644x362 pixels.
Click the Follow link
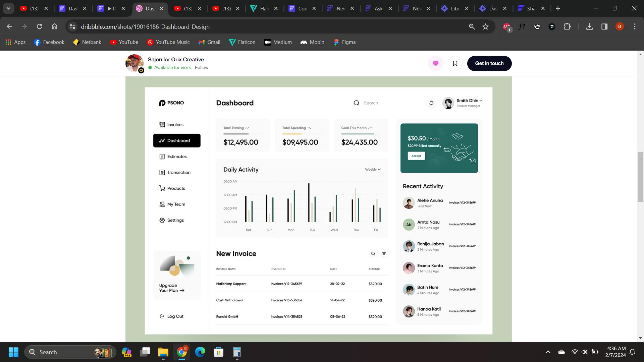[x=202, y=68]
